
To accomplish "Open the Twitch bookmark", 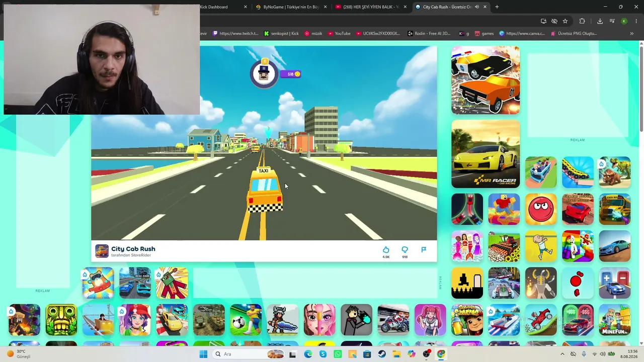I will pyautogui.click(x=235, y=34).
